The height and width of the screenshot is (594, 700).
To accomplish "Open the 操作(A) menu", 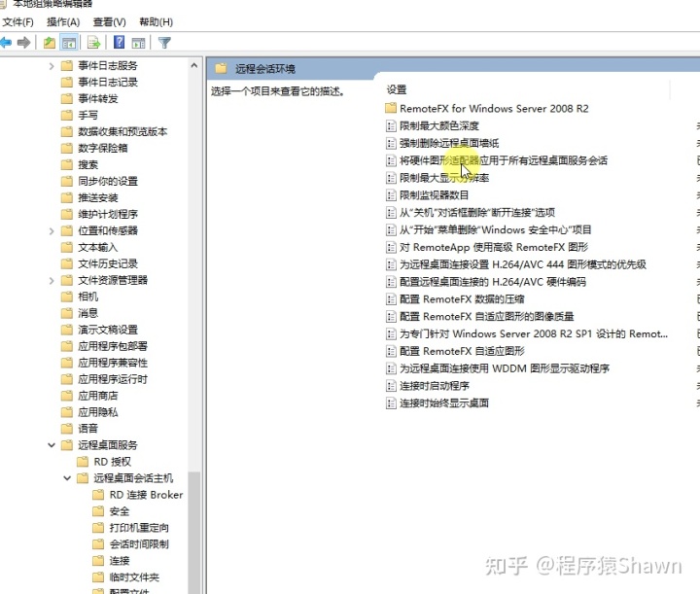I will point(63,21).
